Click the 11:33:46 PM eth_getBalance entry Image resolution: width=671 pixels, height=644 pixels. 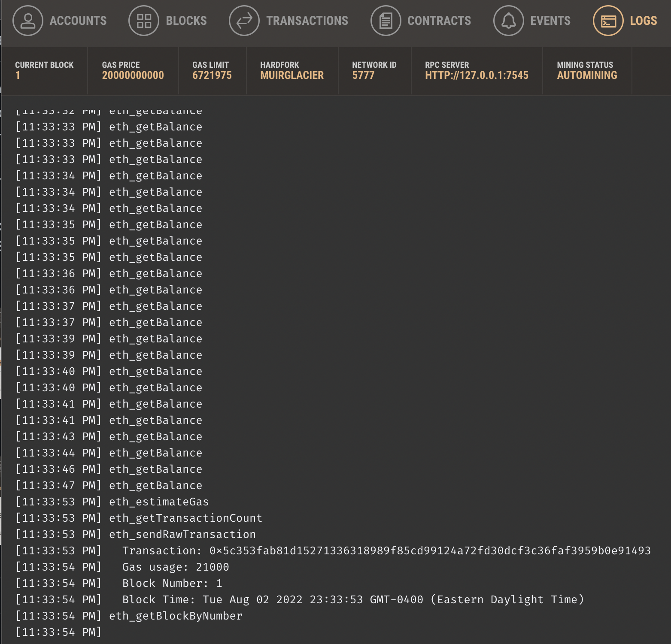(x=109, y=469)
